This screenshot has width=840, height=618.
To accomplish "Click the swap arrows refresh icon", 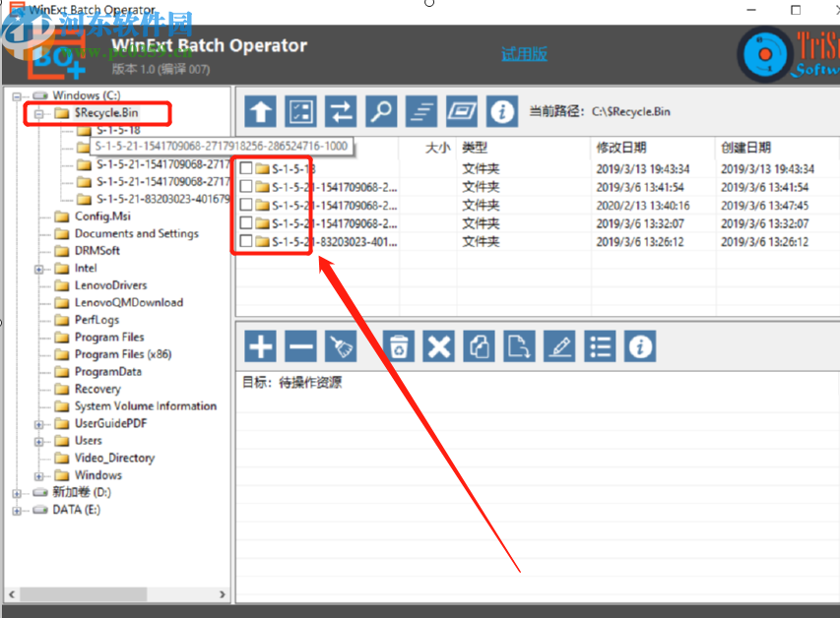I will 341,110.
